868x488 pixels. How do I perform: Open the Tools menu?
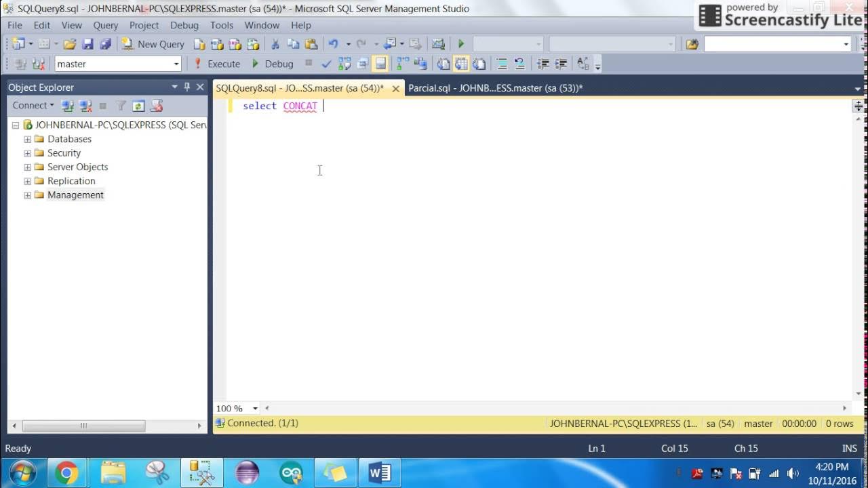click(222, 25)
